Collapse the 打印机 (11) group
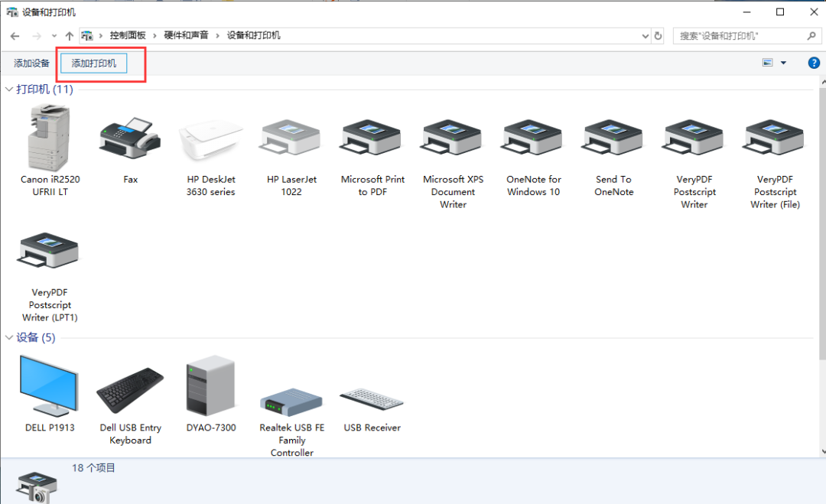The height and width of the screenshot is (504, 826). pyautogui.click(x=9, y=89)
